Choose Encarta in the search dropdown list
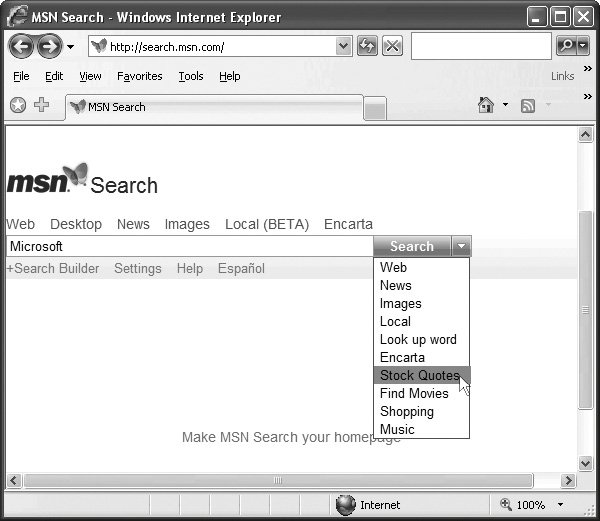 [x=421, y=357]
